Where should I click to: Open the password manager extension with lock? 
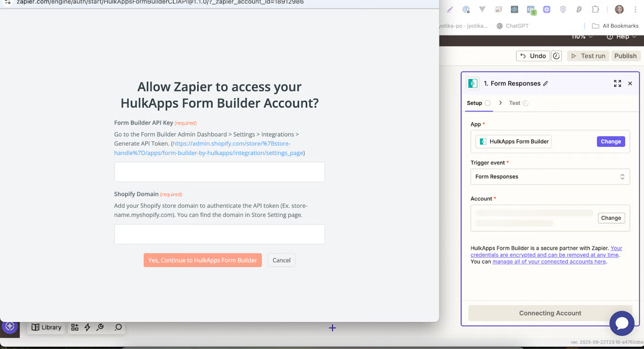pyautogui.click(x=466, y=9)
